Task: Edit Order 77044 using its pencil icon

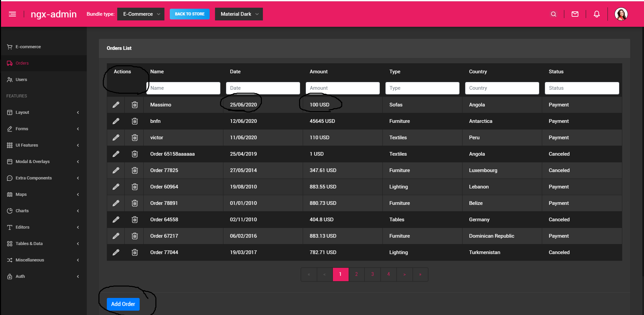Action: 116,252
